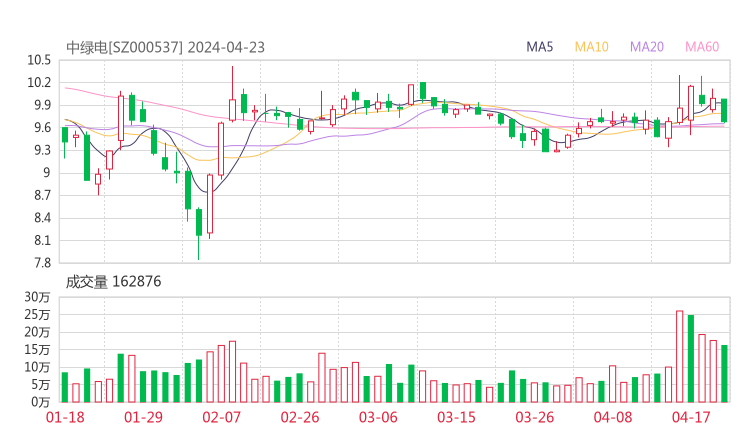740x440 pixels.
Task: Select the 20万 volume axis label
Action: (37, 332)
